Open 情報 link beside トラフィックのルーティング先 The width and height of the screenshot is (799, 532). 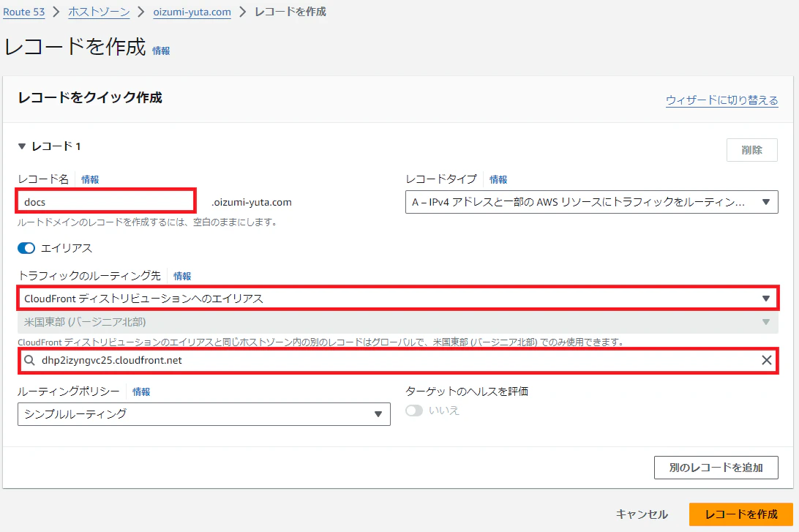pyautogui.click(x=182, y=276)
